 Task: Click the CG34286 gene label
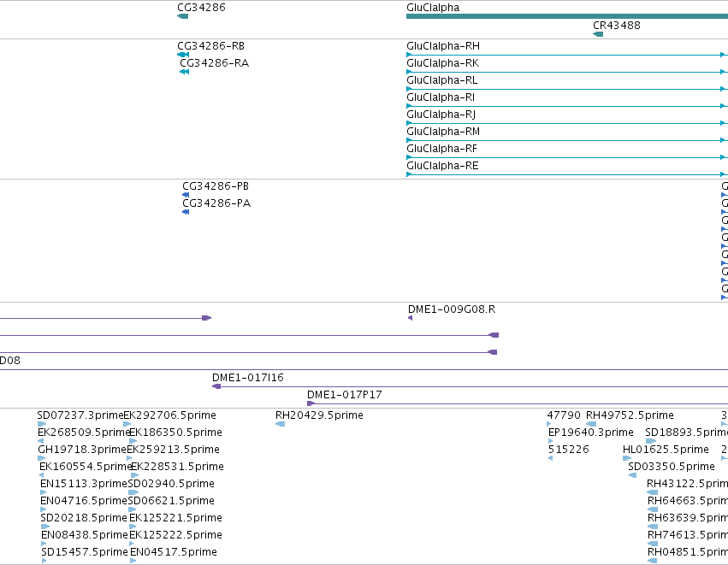tap(201, 8)
